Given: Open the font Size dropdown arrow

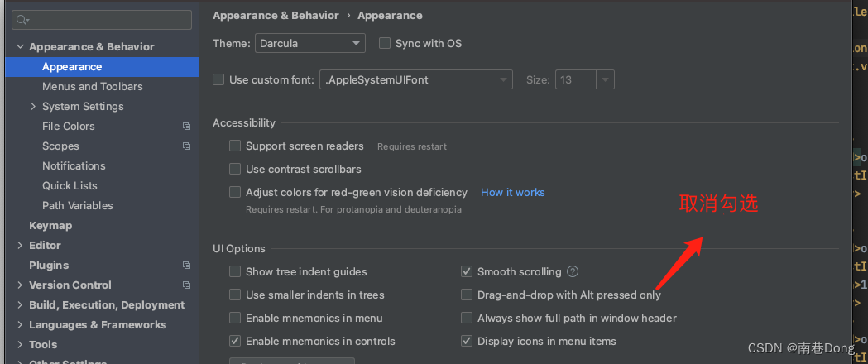Looking at the screenshot, I should tap(605, 79).
